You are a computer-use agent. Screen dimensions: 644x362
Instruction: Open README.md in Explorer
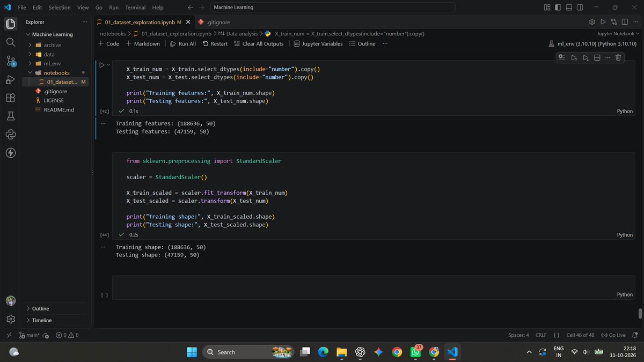pos(58,109)
